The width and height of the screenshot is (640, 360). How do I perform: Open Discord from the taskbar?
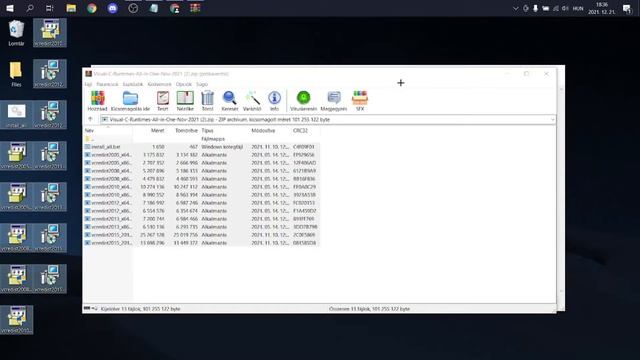coord(113,8)
